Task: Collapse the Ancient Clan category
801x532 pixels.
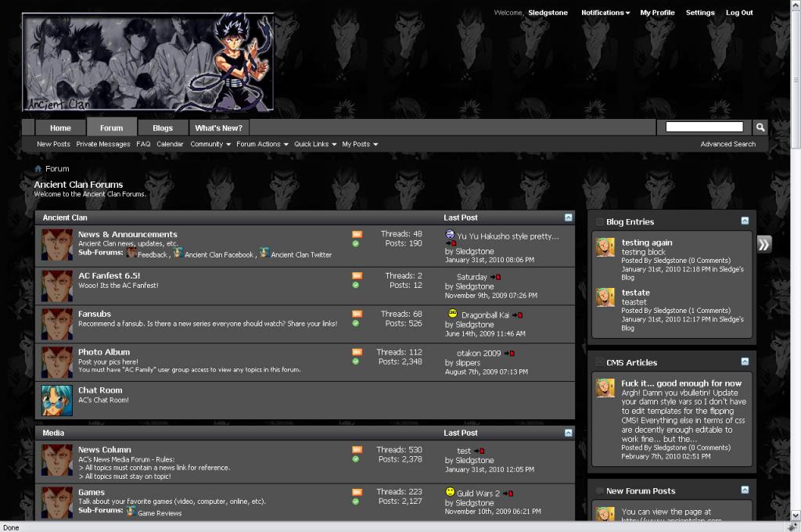Action: point(569,217)
